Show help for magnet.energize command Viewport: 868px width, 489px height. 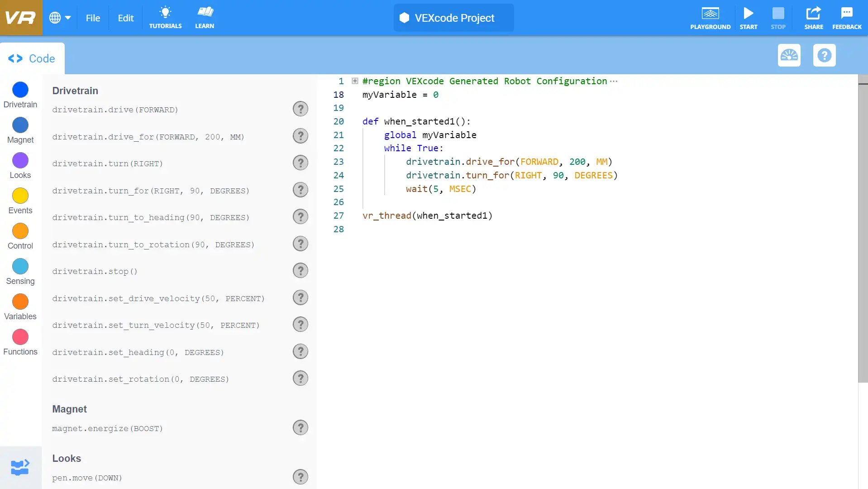(x=300, y=427)
